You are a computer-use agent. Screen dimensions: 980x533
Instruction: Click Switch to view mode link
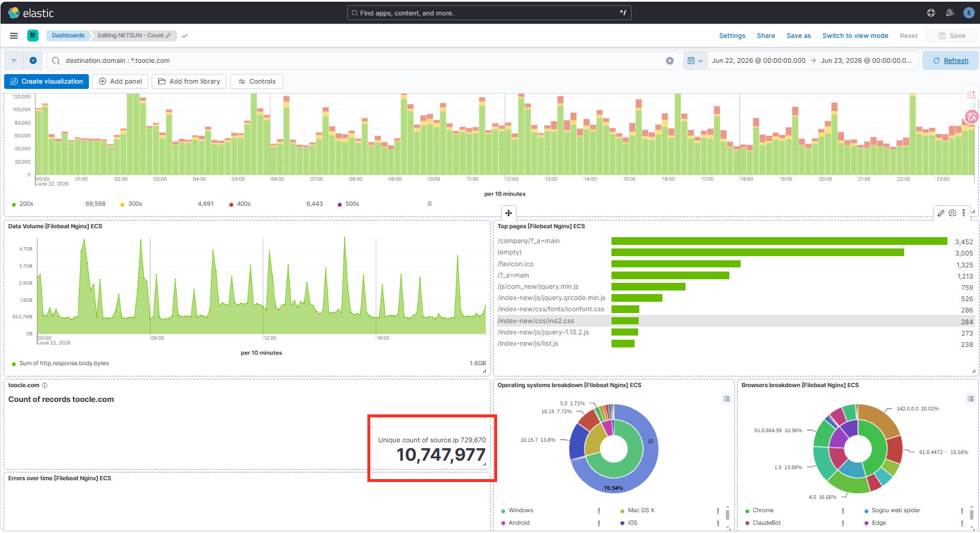(855, 36)
